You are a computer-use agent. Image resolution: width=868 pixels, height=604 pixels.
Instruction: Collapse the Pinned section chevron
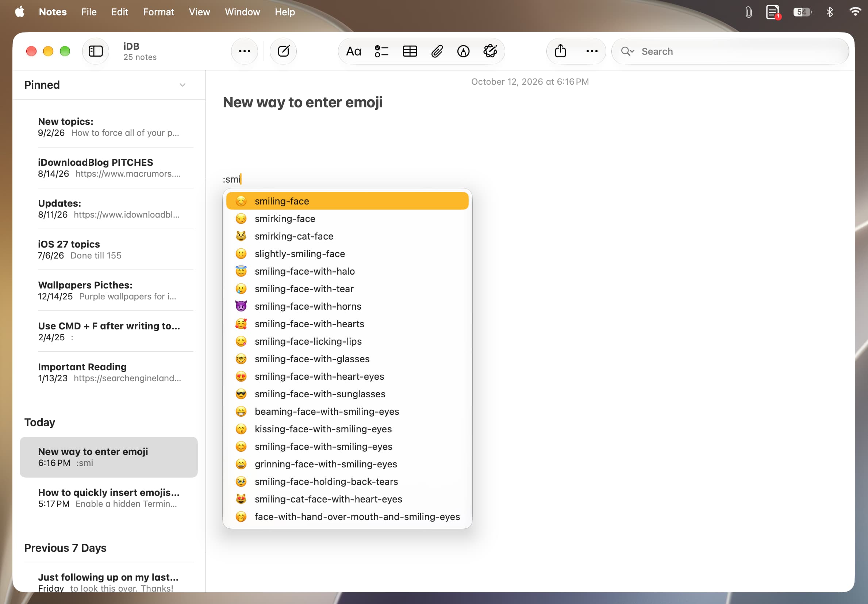tap(182, 85)
